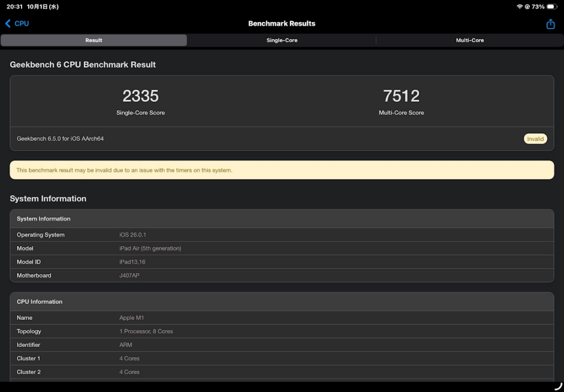Viewport: 564px width, 392px height.
Task: Select the Model ID row iPad13,16
Action: tap(281, 262)
